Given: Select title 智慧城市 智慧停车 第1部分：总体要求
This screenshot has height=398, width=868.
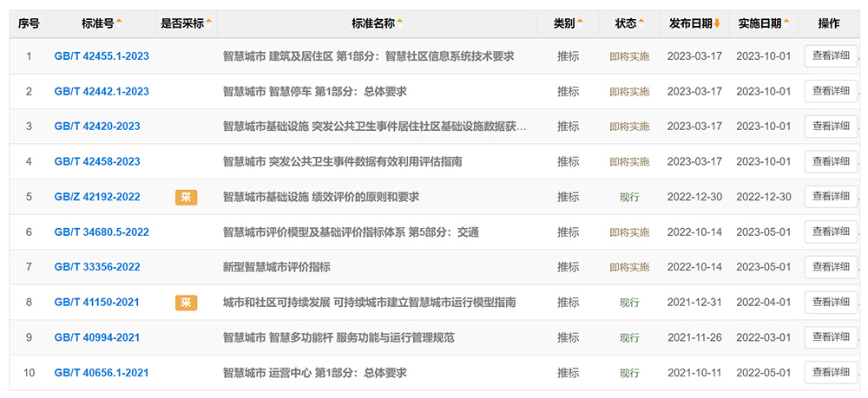Looking at the screenshot, I should (x=314, y=91).
